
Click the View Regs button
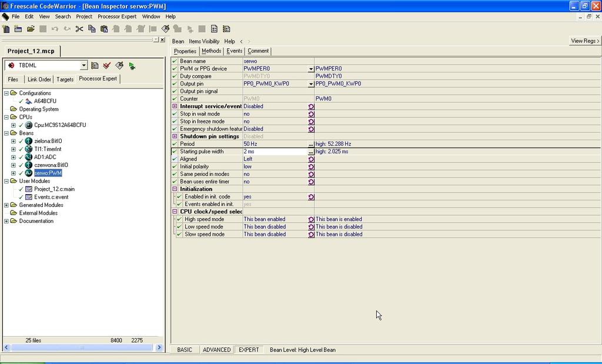pyautogui.click(x=585, y=41)
